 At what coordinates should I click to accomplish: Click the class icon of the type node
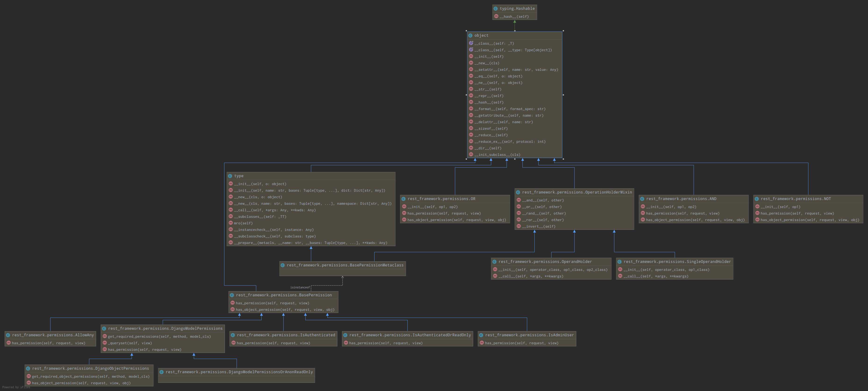pos(230,176)
